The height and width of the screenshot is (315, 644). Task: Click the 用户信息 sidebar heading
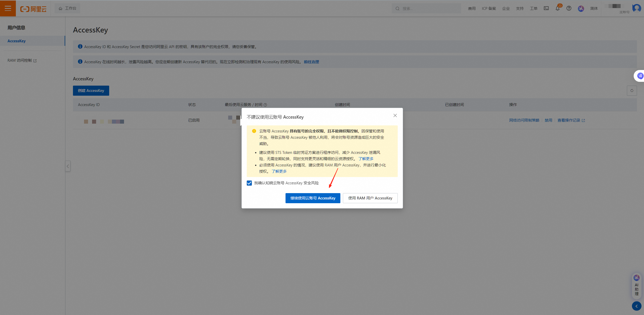(16, 28)
